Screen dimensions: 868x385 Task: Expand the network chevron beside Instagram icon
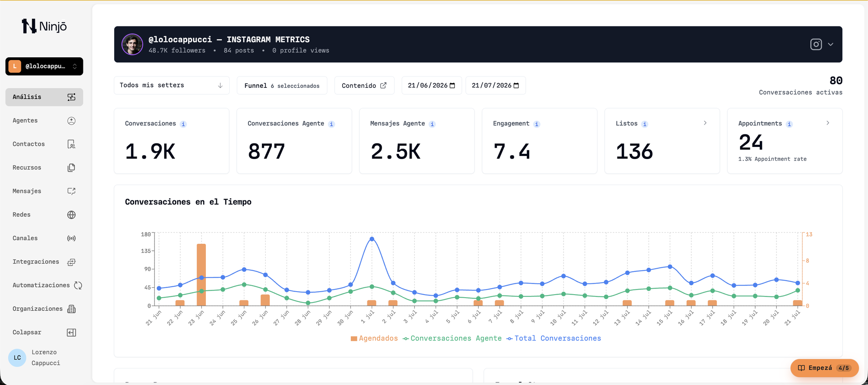tap(831, 44)
